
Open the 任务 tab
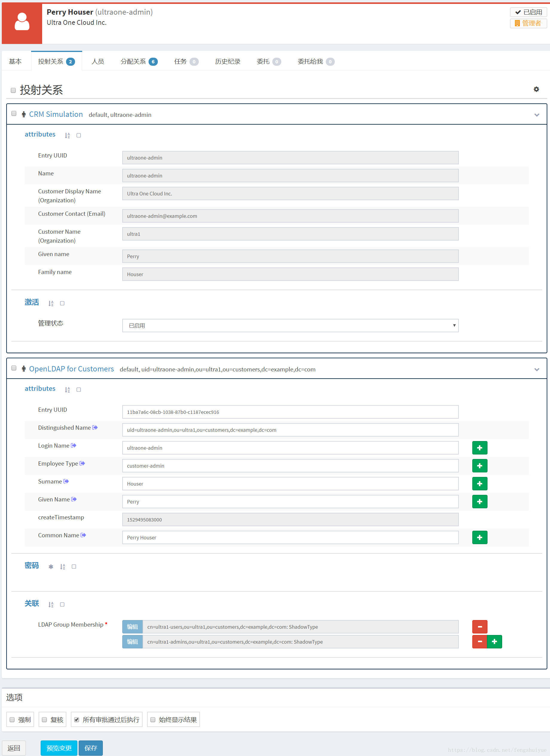(186, 61)
